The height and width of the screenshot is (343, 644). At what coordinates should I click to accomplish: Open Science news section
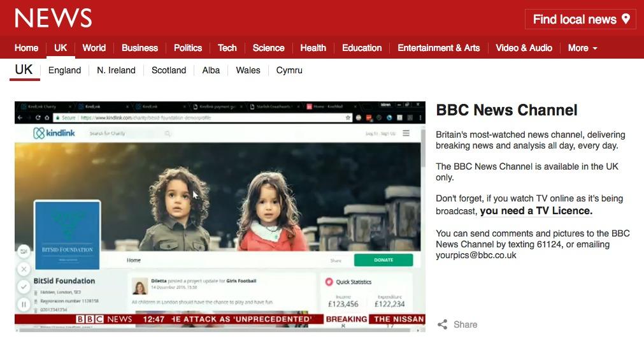(x=269, y=48)
